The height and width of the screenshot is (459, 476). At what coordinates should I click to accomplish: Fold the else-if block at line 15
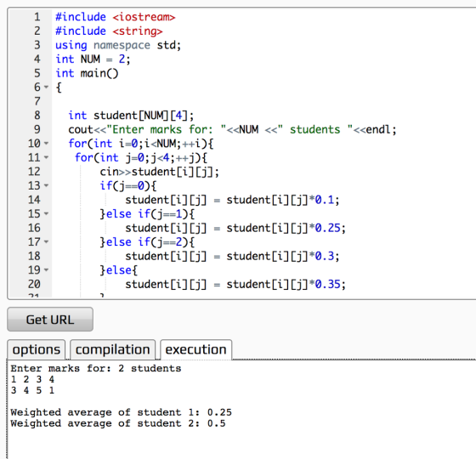[46, 213]
